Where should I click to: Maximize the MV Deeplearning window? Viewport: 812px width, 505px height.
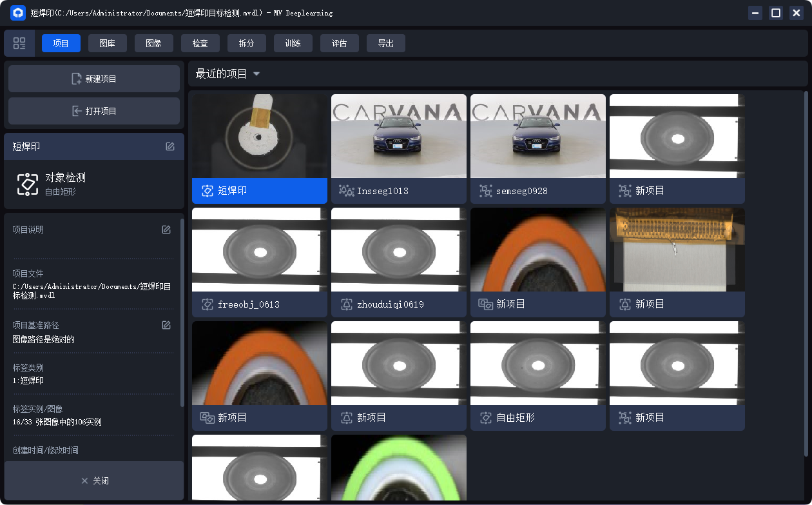[x=776, y=13]
